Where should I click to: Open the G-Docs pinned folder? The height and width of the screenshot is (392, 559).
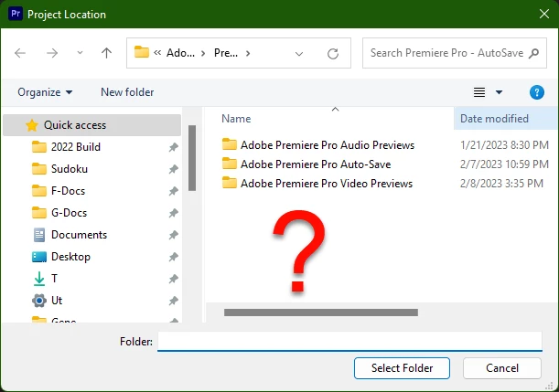pos(69,213)
